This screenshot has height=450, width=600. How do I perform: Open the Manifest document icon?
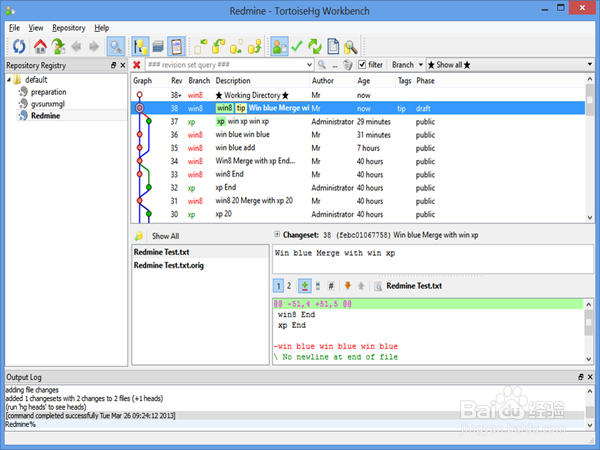(x=333, y=47)
